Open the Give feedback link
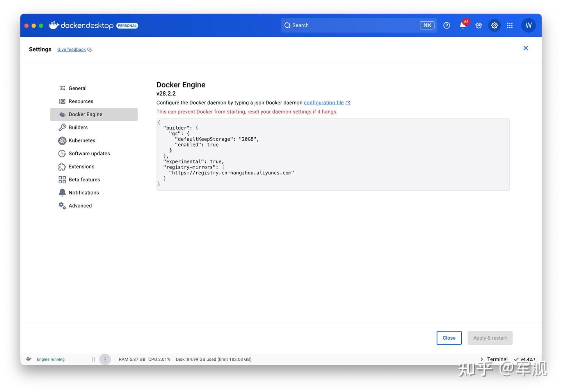 (71, 49)
